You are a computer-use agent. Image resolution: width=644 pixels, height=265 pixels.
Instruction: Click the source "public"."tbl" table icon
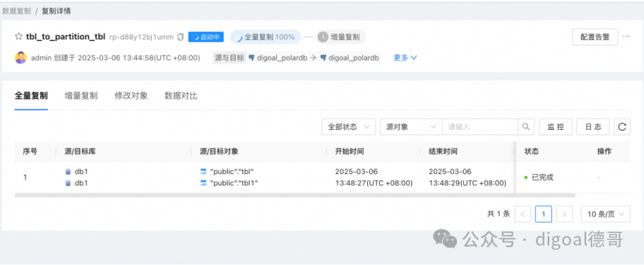coord(203,172)
